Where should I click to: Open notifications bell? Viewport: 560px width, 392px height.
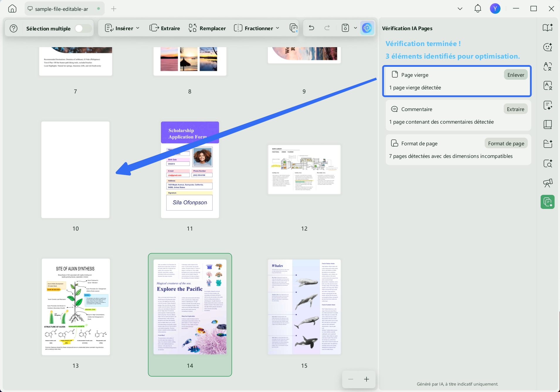pyautogui.click(x=478, y=9)
